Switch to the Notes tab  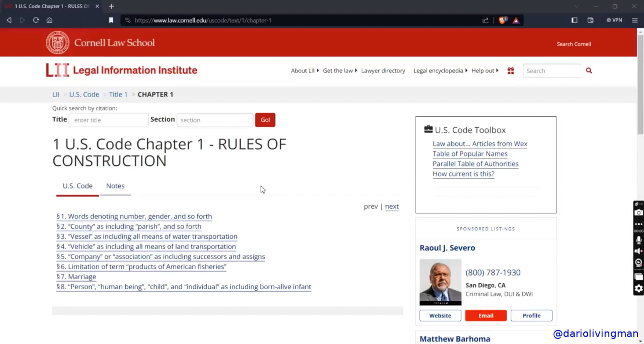[x=115, y=186]
